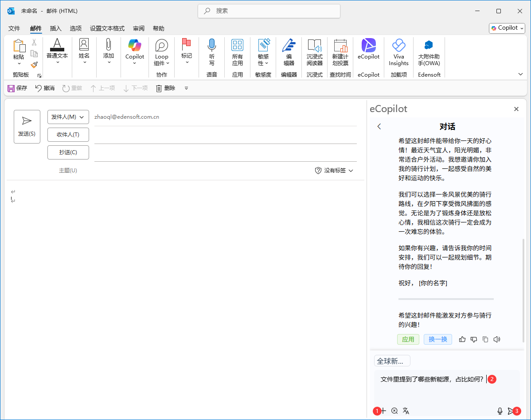This screenshot has width=531, height=420.
Task: Apply the draft with the 应用 button
Action: [x=408, y=339]
